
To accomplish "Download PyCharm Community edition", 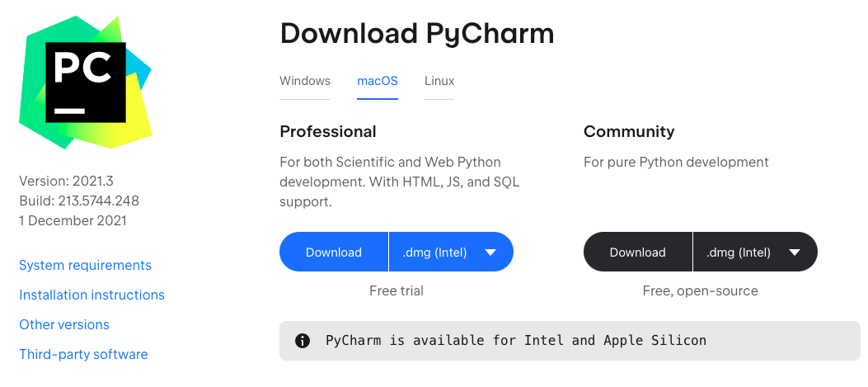I will pyautogui.click(x=638, y=252).
